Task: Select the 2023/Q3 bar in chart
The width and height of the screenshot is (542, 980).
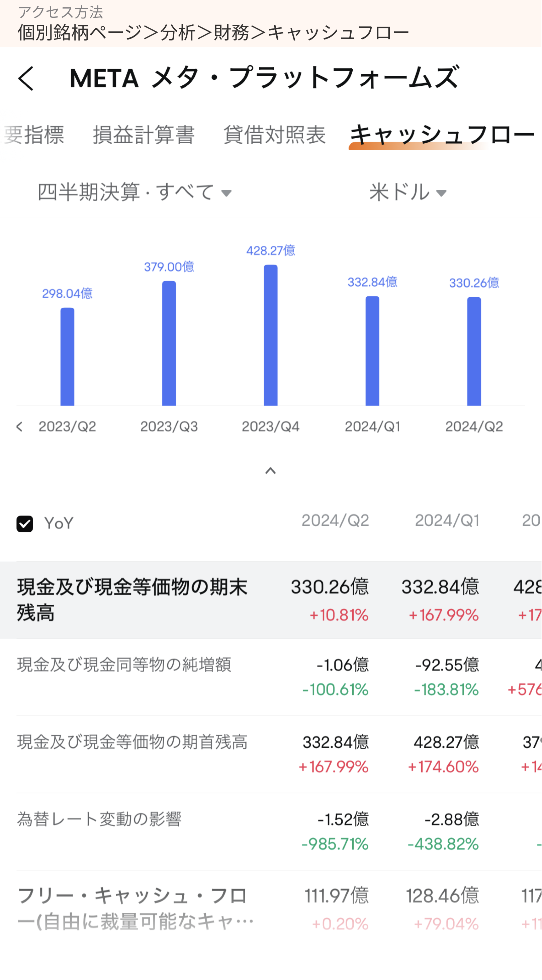Action: coord(169,343)
